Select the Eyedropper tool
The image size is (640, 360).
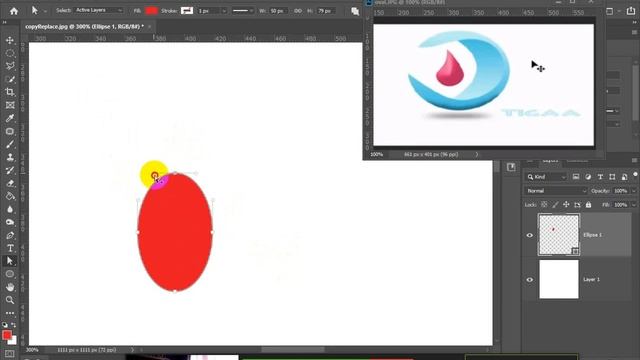click(x=10, y=118)
